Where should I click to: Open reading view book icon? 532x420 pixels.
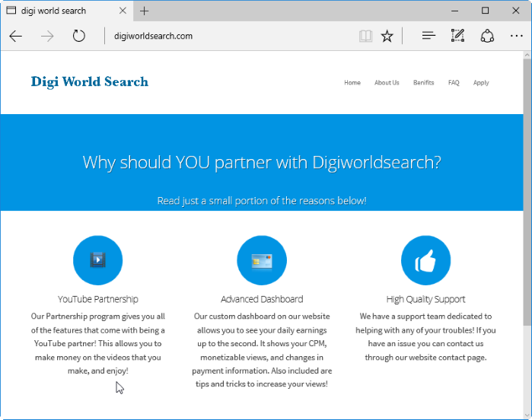pyautogui.click(x=365, y=36)
